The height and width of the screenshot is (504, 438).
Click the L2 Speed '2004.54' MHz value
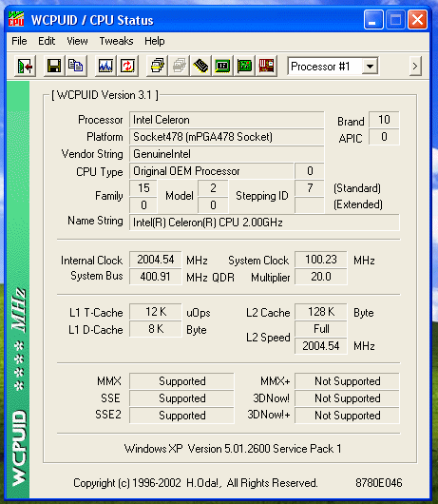pos(321,346)
